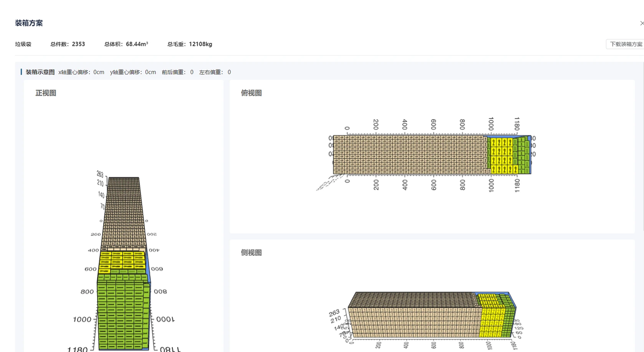Image resolution: width=644 pixels, height=352 pixels.
Task: Click the 左右偏重: 0 text
Action: coord(215,72)
